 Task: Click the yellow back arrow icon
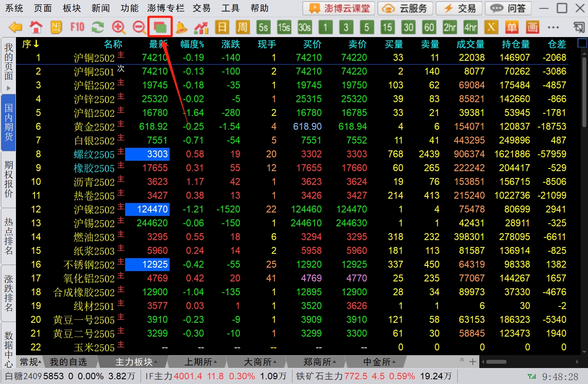click(16, 28)
